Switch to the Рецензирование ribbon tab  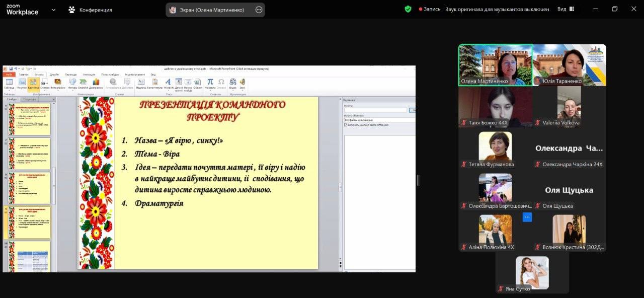(135, 74)
